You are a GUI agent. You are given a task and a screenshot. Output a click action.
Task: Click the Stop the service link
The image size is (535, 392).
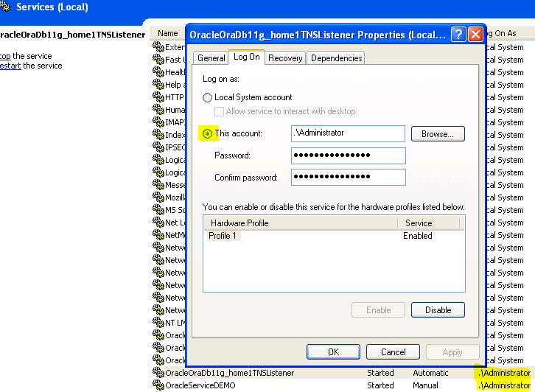point(5,56)
